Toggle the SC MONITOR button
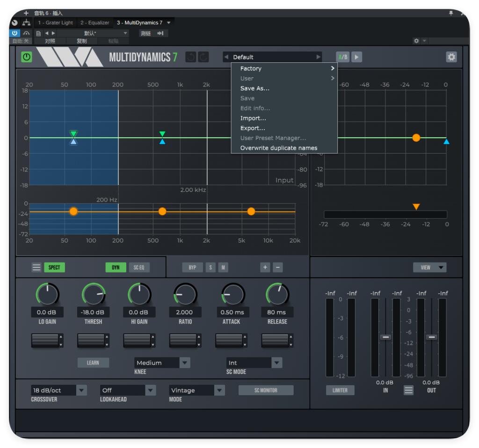The image size is (479, 448). pos(266,390)
